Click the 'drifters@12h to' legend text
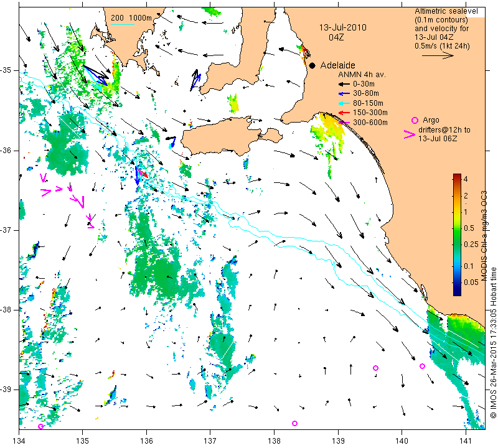This screenshot has width=498, height=448. pos(444,130)
